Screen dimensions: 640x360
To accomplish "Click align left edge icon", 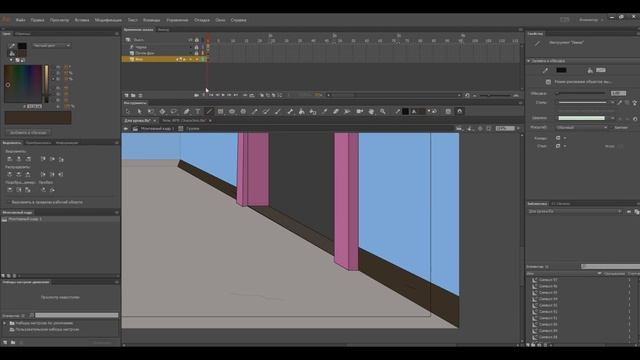I will [x=10, y=159].
